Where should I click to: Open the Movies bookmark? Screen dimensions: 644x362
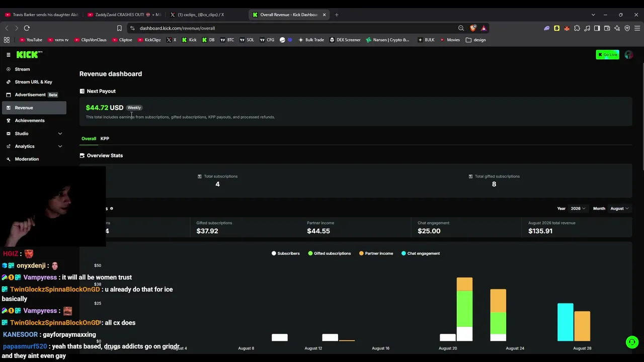449,40
